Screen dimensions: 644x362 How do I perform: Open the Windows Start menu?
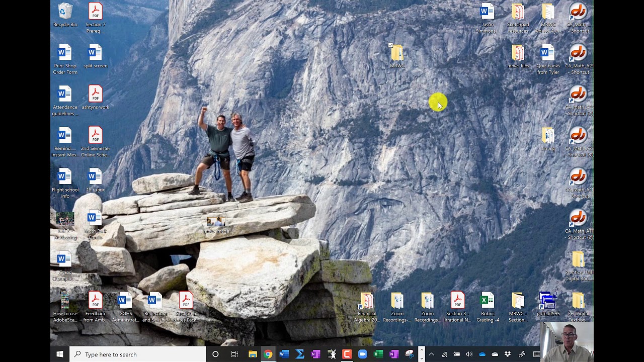(60, 354)
